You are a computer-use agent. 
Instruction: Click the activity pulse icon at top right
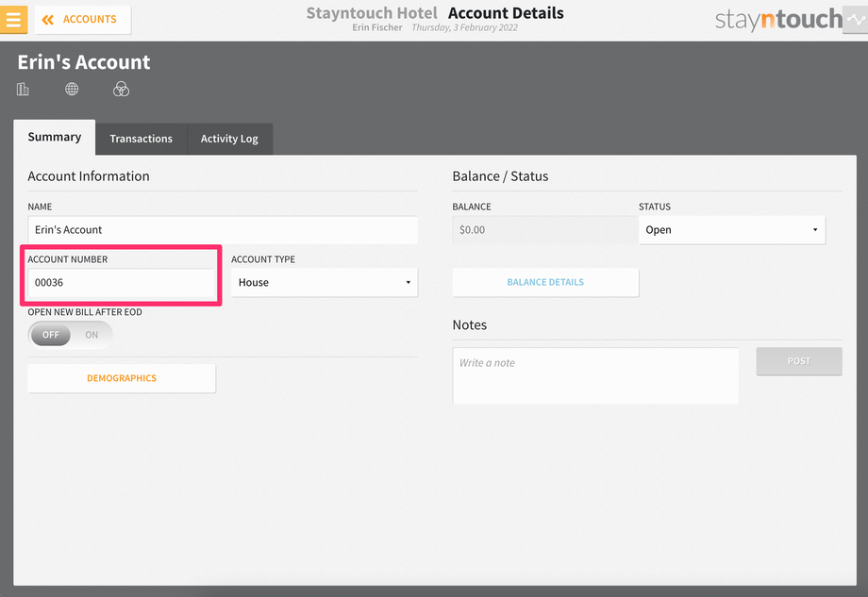point(856,20)
